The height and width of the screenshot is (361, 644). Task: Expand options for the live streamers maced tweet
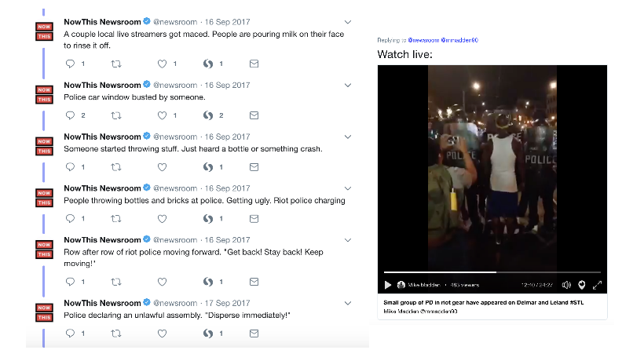click(x=348, y=21)
